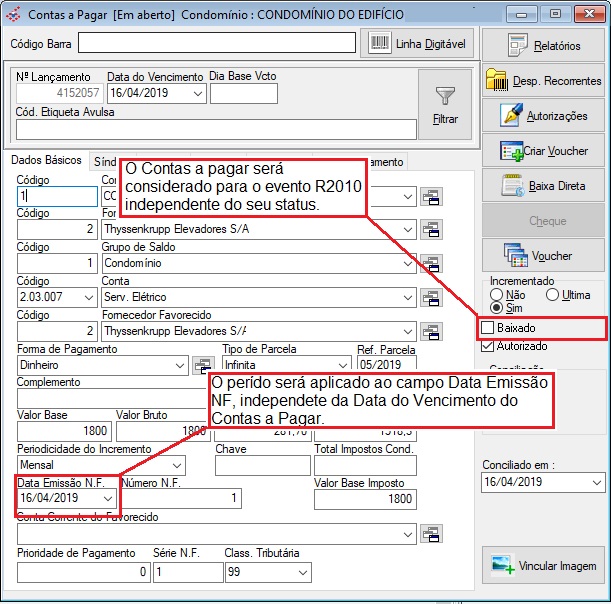
Task: Expand Class. Tributária 99 dropdown
Action: 303,573
